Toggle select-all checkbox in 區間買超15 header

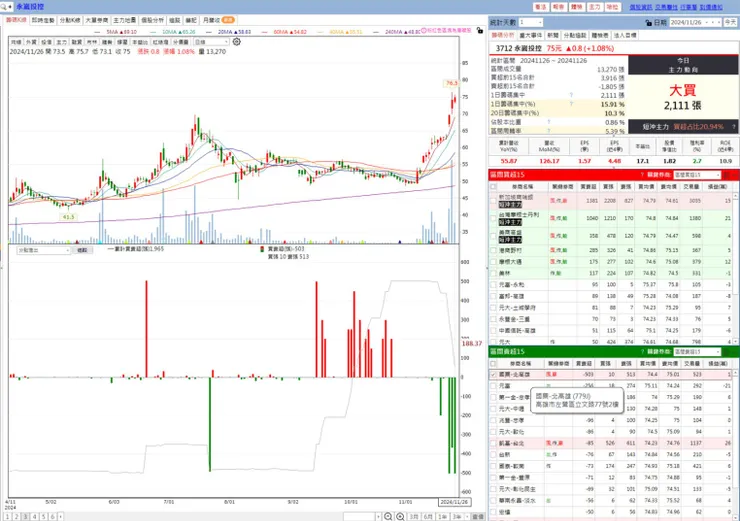pyautogui.click(x=493, y=187)
